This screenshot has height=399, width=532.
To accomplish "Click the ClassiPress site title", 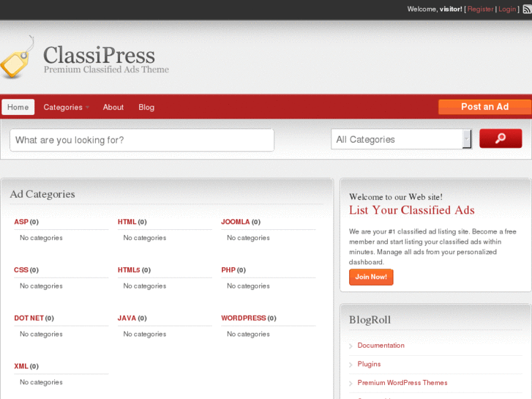I will tap(99, 55).
